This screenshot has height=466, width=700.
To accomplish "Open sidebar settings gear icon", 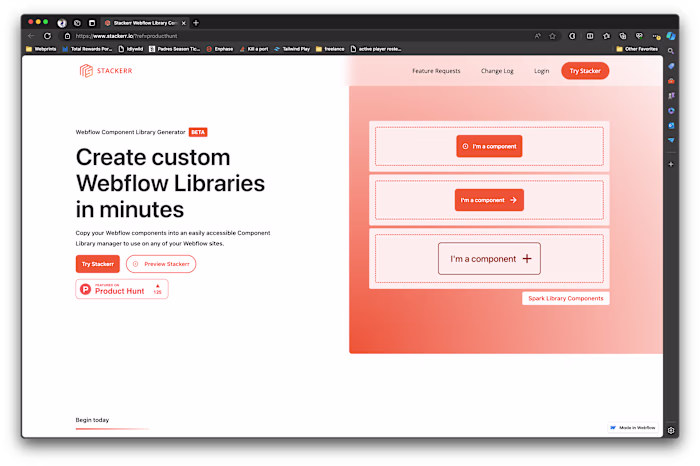I will [671, 430].
